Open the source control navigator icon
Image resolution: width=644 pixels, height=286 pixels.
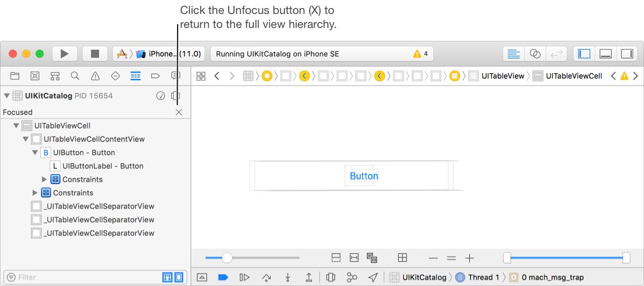[x=35, y=76]
